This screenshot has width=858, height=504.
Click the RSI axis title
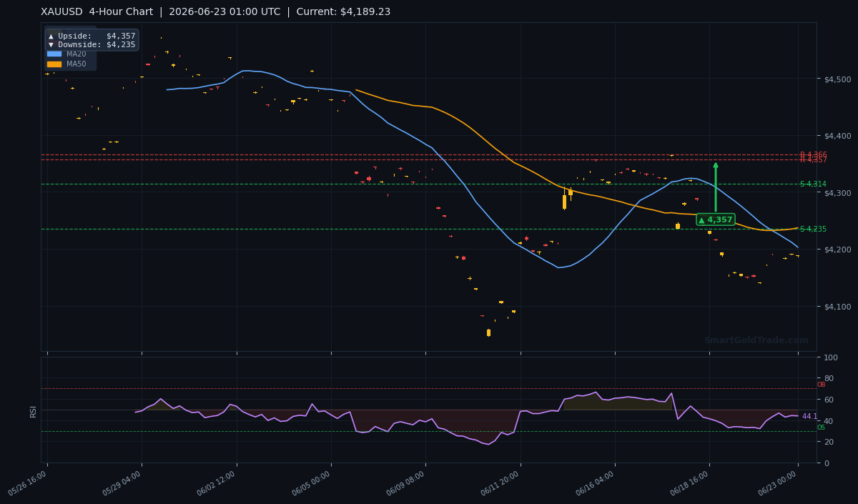pyautogui.click(x=33, y=410)
